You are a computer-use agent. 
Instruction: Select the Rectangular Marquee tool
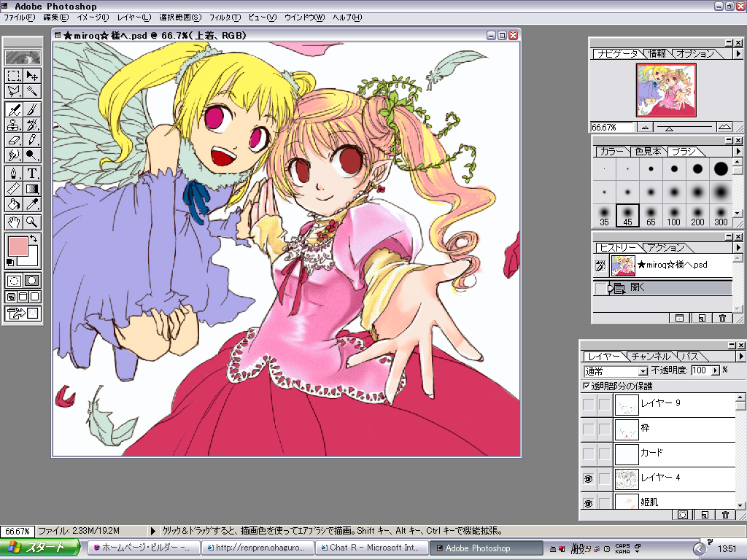click(14, 76)
